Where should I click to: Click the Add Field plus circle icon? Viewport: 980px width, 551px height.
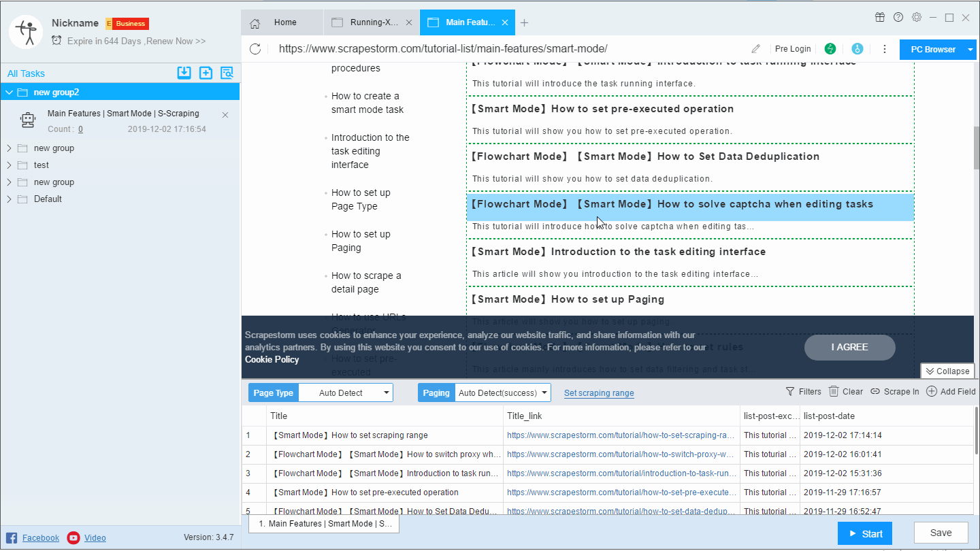click(x=932, y=392)
